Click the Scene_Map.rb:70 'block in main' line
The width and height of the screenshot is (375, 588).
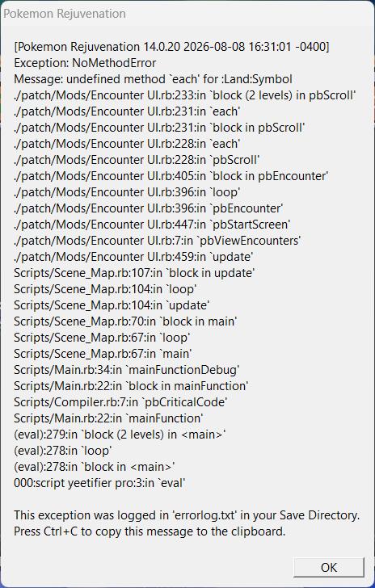click(x=125, y=321)
